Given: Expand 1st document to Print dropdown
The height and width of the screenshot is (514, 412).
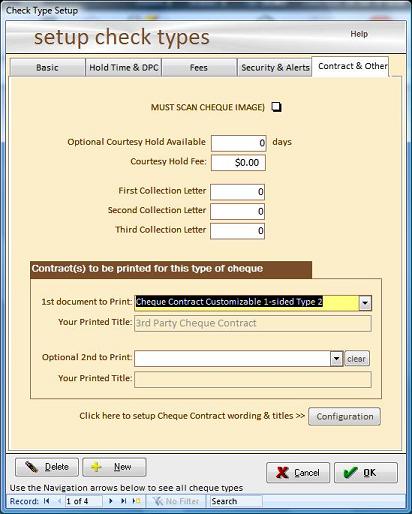Looking at the screenshot, I should [365, 303].
